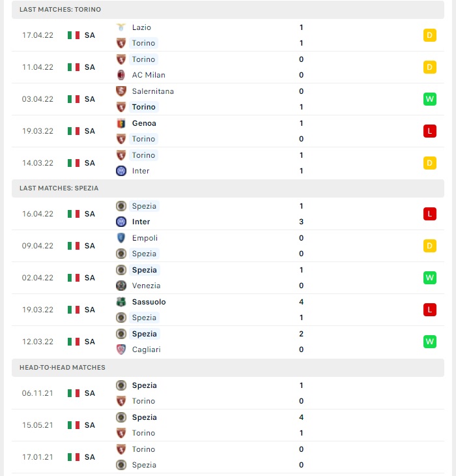Open the 06.11.21 Spezia vs Torino match

[x=228, y=393]
